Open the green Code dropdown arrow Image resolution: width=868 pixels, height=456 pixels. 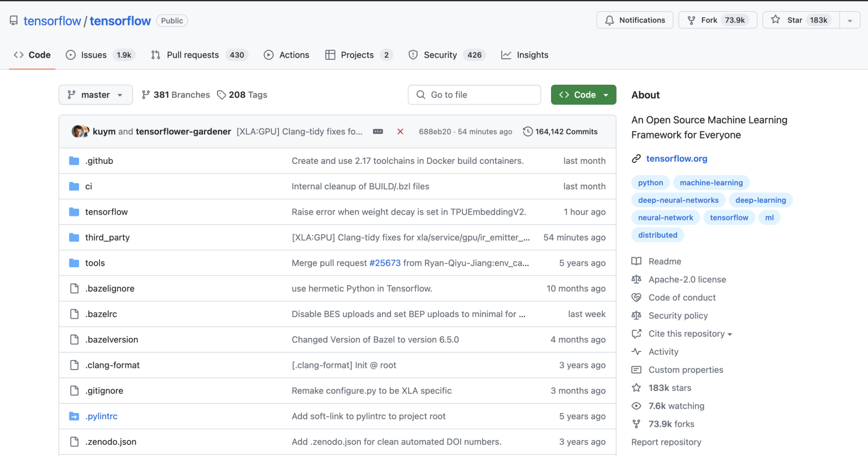tap(605, 94)
